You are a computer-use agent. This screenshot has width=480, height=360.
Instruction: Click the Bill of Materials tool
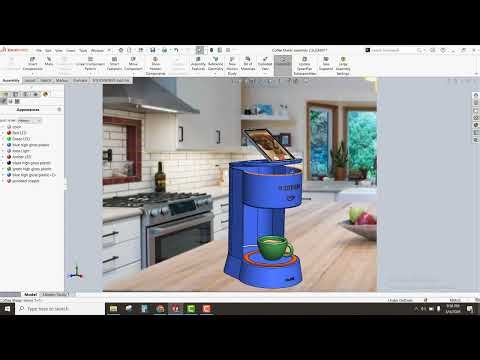tap(248, 63)
